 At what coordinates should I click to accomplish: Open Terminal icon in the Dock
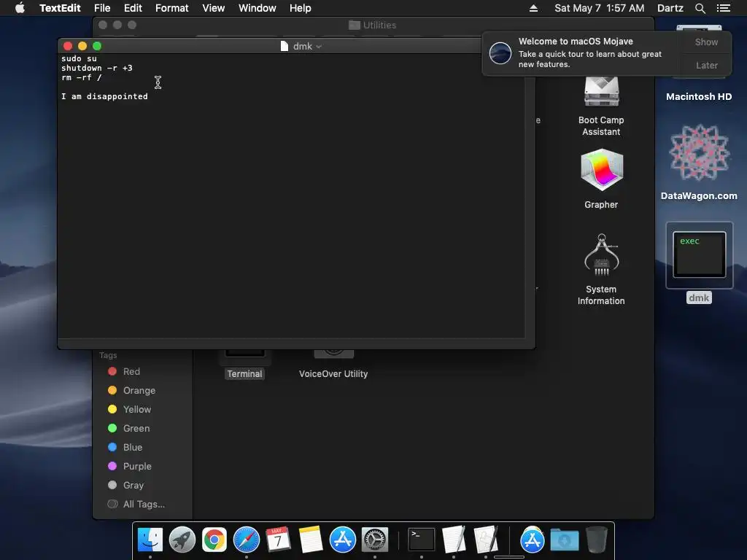pos(422,540)
